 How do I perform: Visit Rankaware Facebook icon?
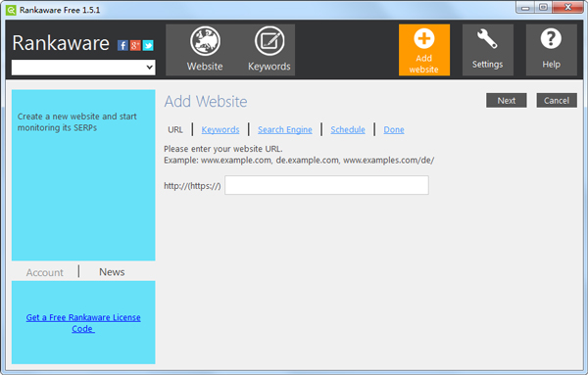click(122, 45)
